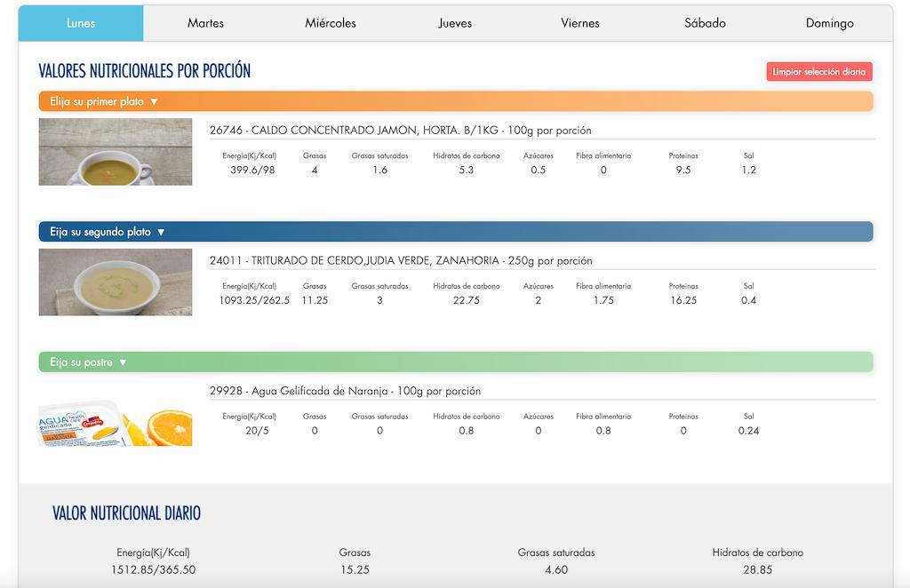Open the Miércoles menu tab
910x588 pixels.
tap(331, 22)
